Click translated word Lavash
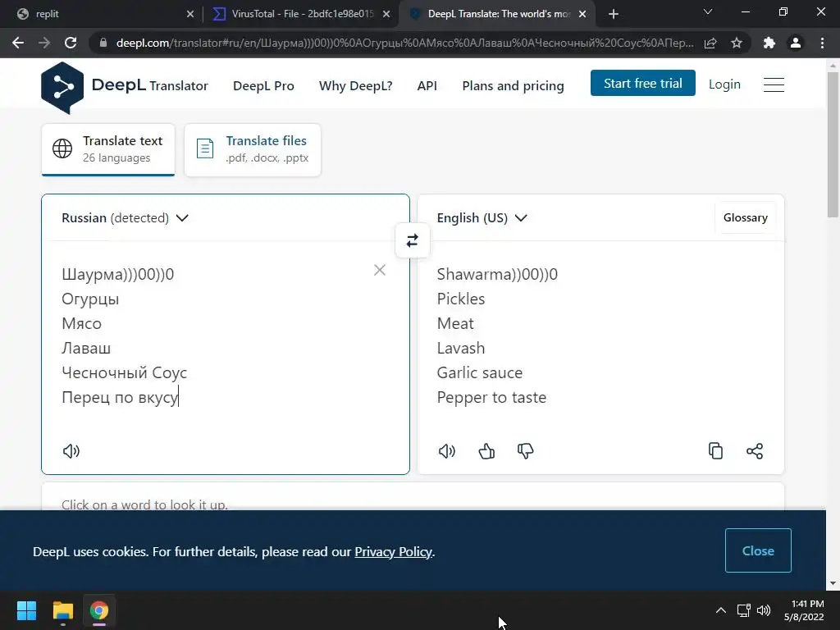 coord(461,348)
